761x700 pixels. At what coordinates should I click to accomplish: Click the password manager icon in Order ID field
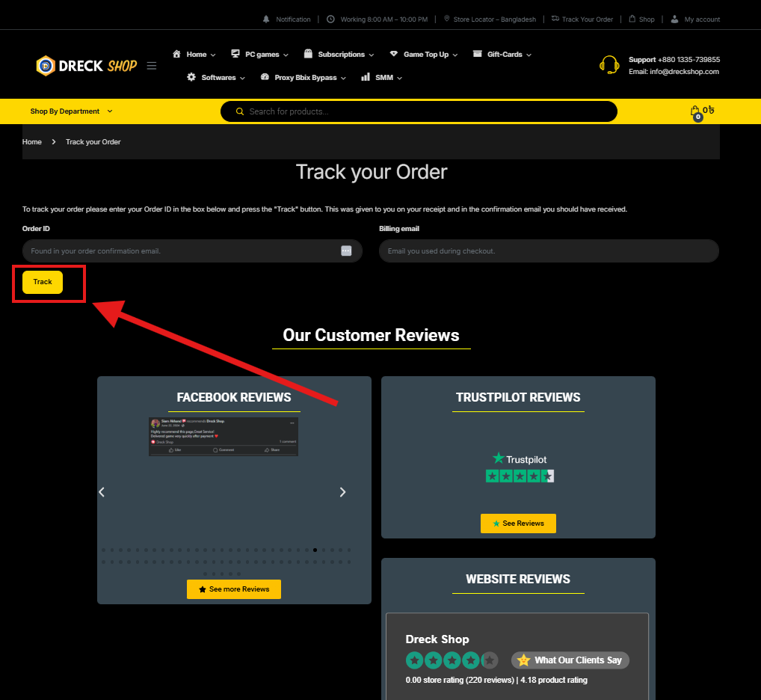click(x=346, y=251)
